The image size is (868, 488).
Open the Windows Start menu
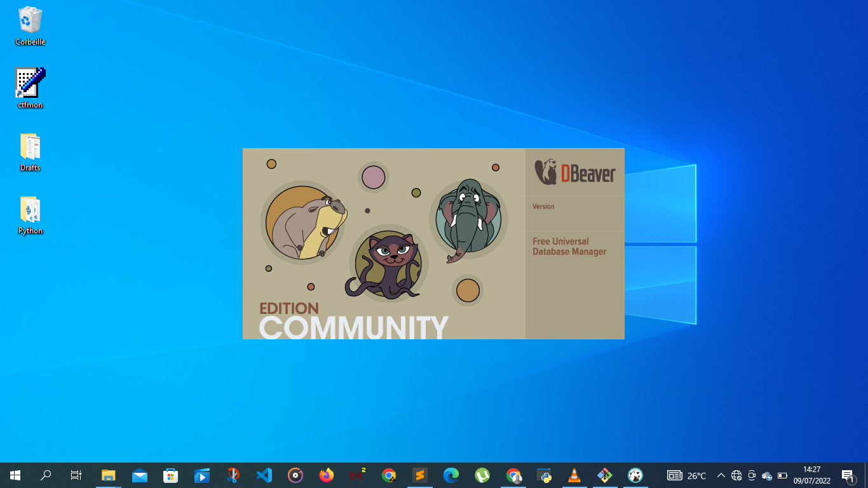point(15,475)
